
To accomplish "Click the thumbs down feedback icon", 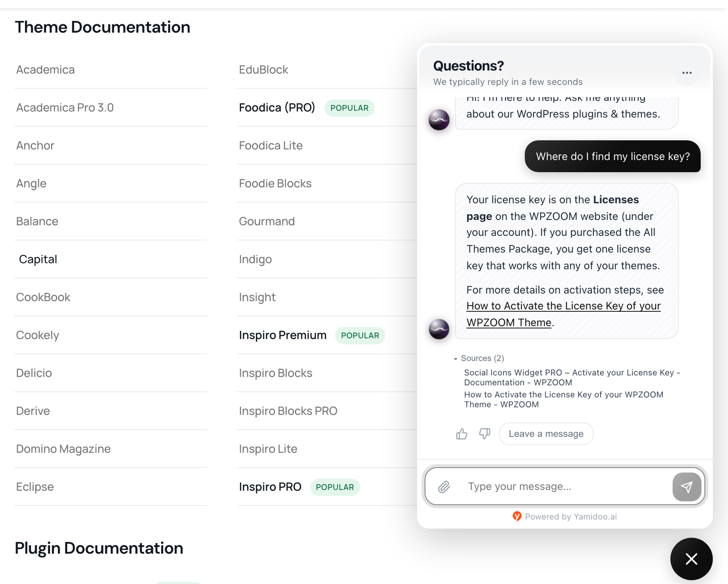I will (485, 434).
